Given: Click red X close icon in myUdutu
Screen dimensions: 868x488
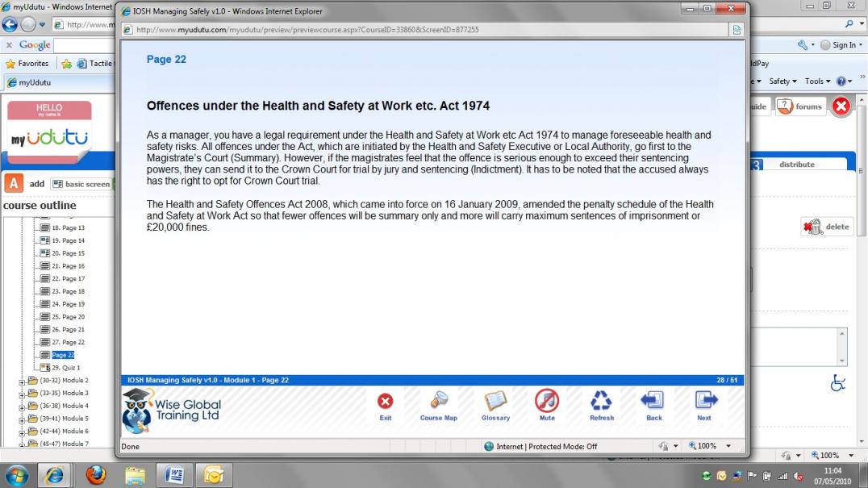Looking at the screenshot, I should coord(841,106).
